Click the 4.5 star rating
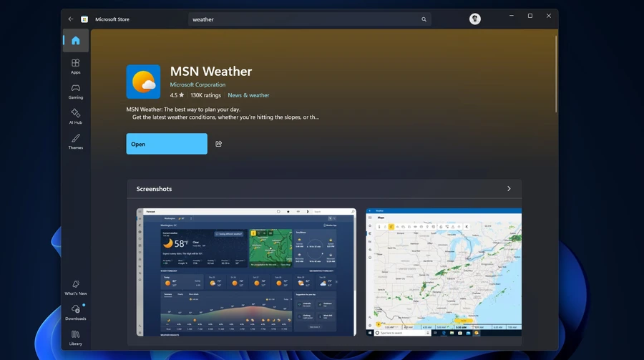 coord(177,95)
